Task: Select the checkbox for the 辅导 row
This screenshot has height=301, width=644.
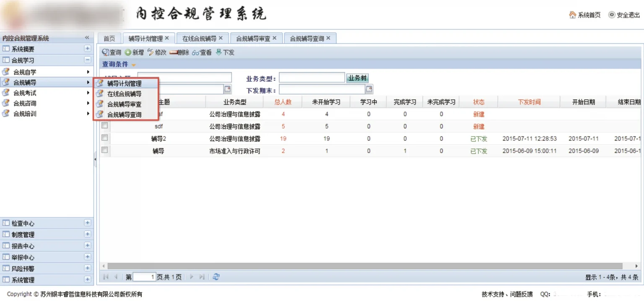Action: pos(105,150)
